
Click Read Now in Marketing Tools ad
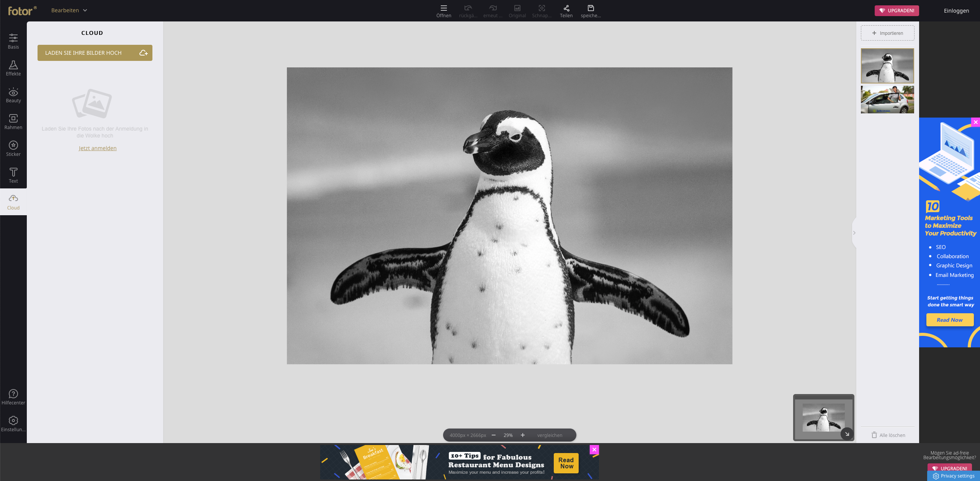[x=950, y=320]
